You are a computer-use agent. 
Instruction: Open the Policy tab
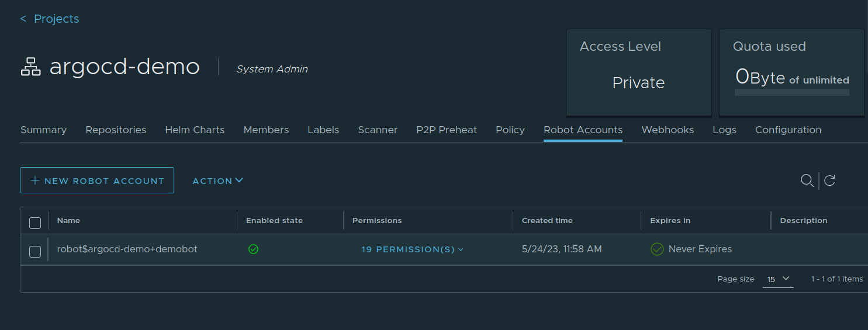coord(510,130)
